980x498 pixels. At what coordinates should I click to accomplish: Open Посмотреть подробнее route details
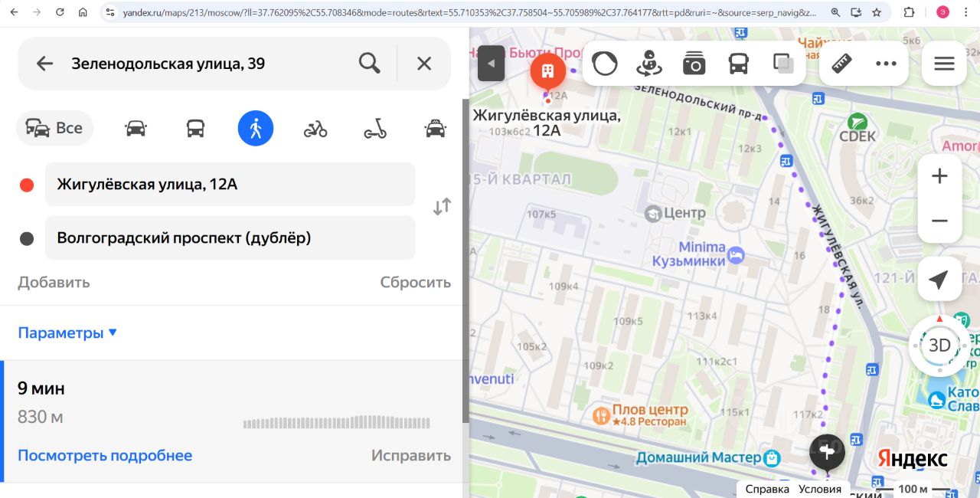pos(105,456)
